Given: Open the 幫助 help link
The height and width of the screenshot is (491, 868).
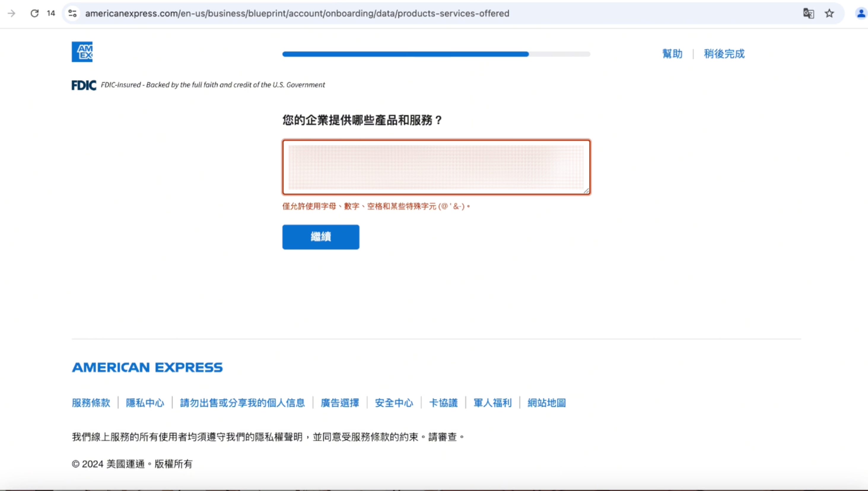Looking at the screenshot, I should (x=672, y=54).
